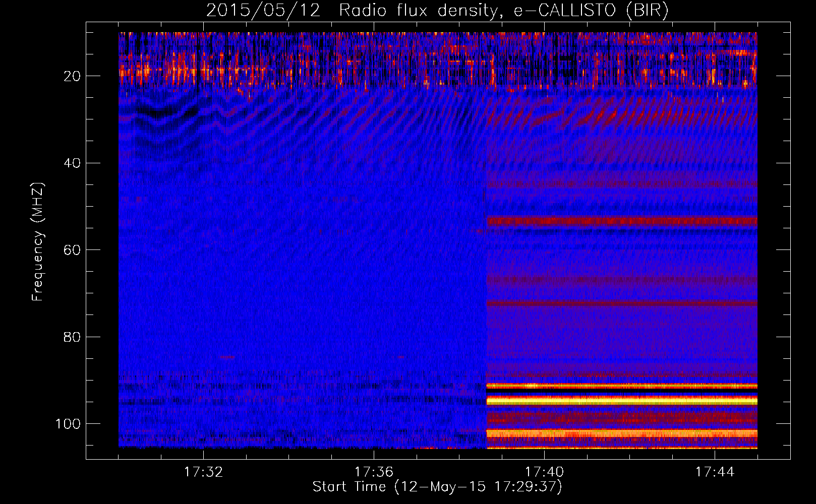Image resolution: width=816 pixels, height=504 pixels.
Task: Click the "Frequency (MHZ)" y-axis label
Action: [x=38, y=241]
